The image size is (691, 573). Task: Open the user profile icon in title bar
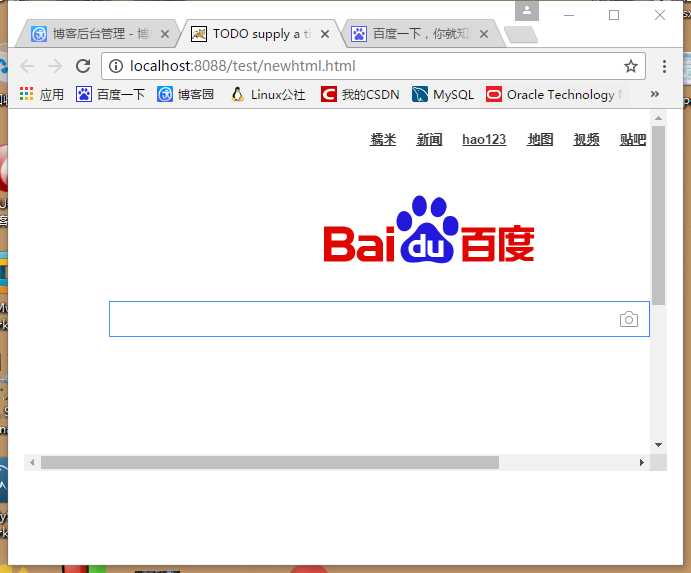527,11
